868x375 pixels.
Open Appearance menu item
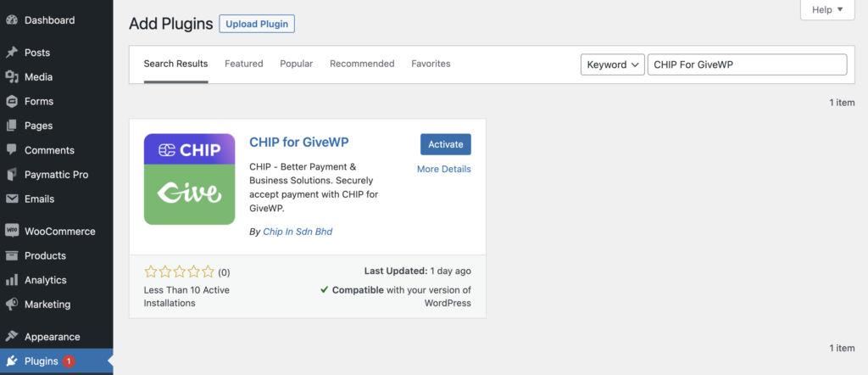(x=57, y=336)
